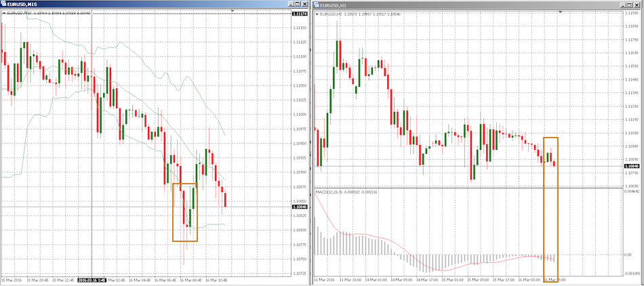Click the 1.10840 current price tag on M15
The image size is (644, 286).
click(x=298, y=207)
